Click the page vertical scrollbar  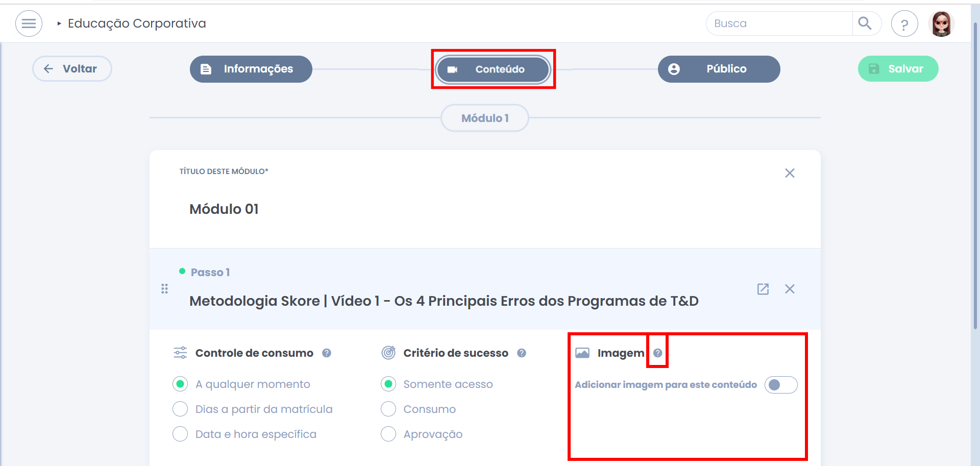pyautogui.click(x=975, y=176)
